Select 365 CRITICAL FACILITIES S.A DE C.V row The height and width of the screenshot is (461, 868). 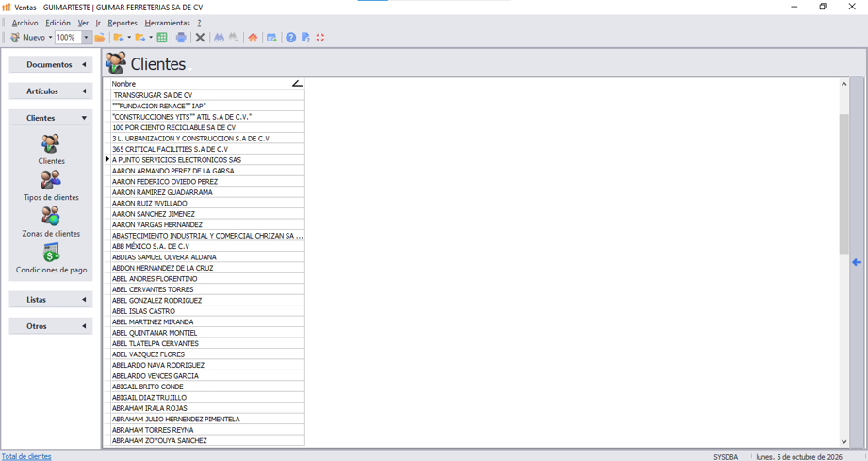click(x=207, y=149)
